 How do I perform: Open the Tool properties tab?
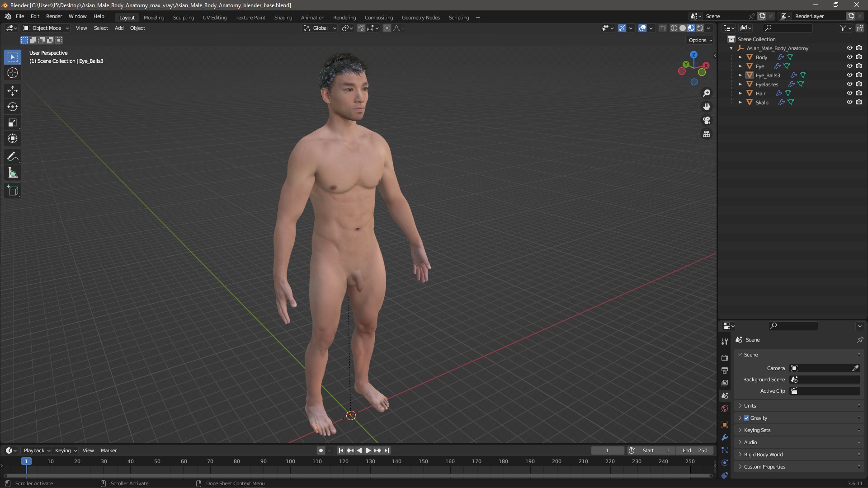pyautogui.click(x=725, y=341)
